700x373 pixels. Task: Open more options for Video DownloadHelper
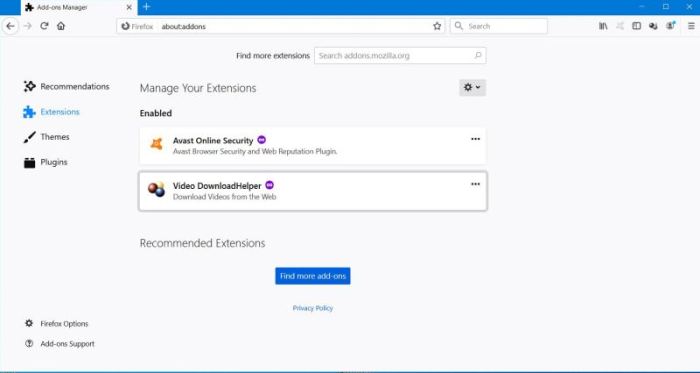click(x=475, y=184)
